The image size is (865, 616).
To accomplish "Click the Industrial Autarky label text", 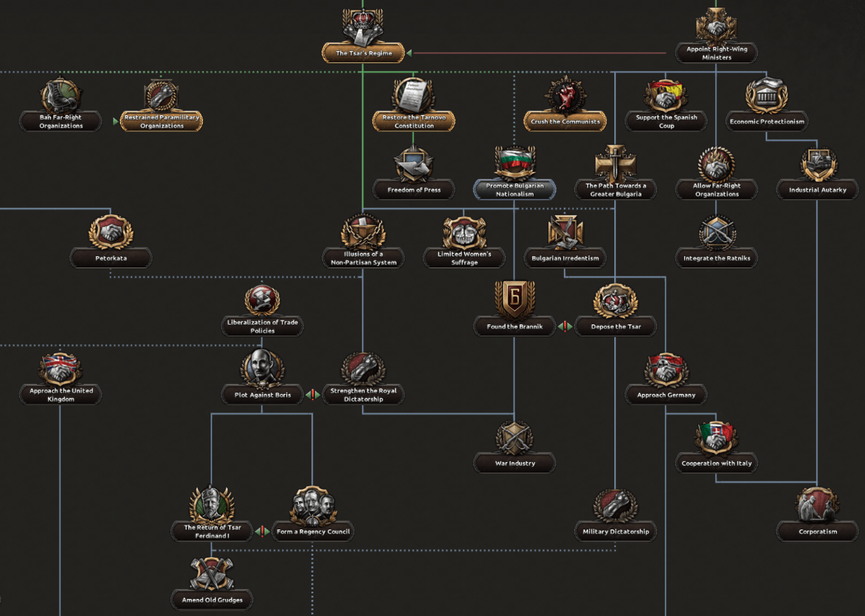I will [x=817, y=190].
